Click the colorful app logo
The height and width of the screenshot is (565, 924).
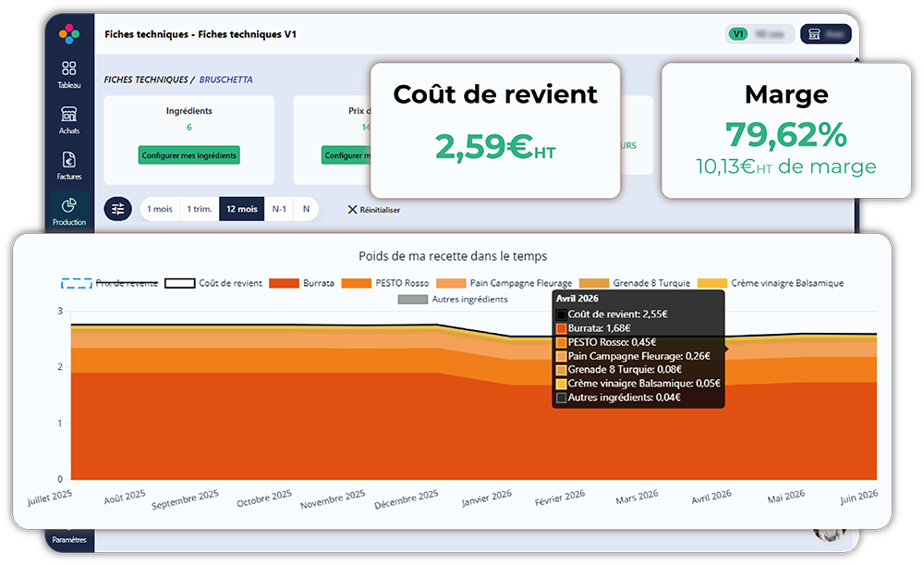coord(69,34)
